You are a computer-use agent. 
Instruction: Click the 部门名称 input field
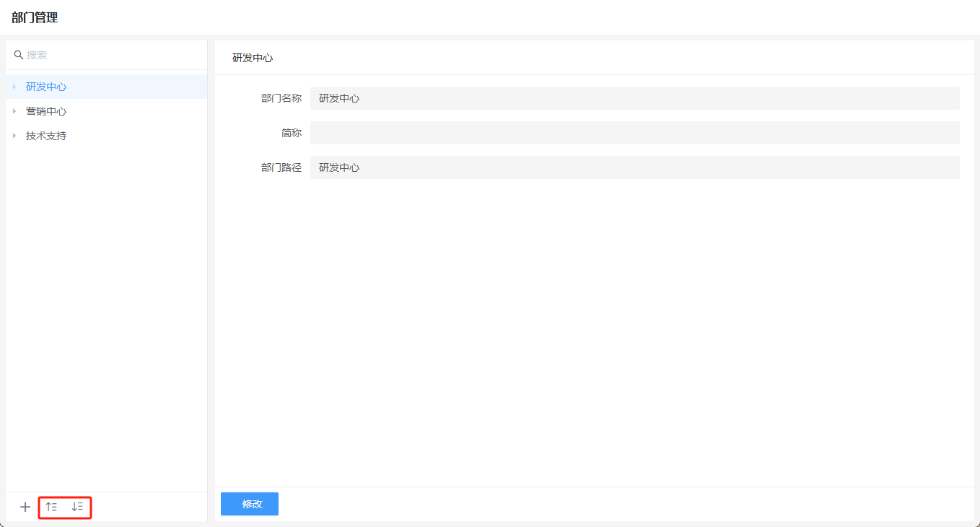tap(634, 98)
